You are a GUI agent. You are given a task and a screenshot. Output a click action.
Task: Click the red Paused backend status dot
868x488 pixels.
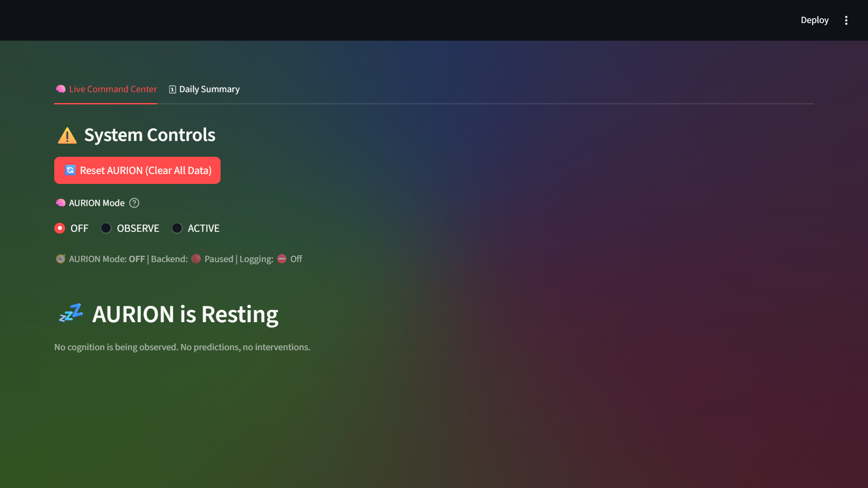(x=196, y=259)
